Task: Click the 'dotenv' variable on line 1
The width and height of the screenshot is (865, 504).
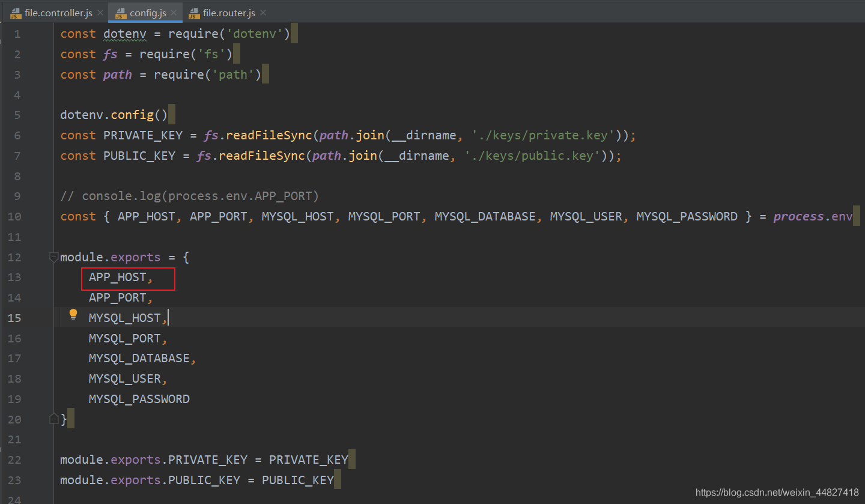Action: pos(125,34)
